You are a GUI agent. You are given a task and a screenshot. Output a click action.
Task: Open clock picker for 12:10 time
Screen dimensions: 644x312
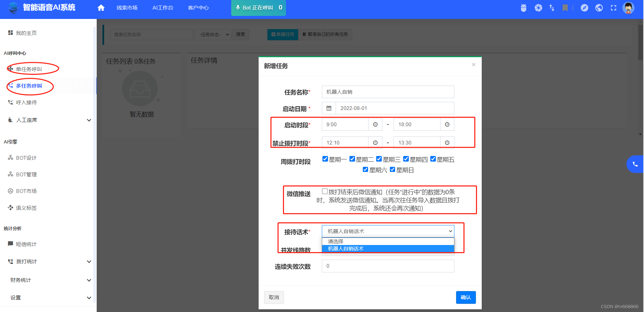click(x=375, y=143)
